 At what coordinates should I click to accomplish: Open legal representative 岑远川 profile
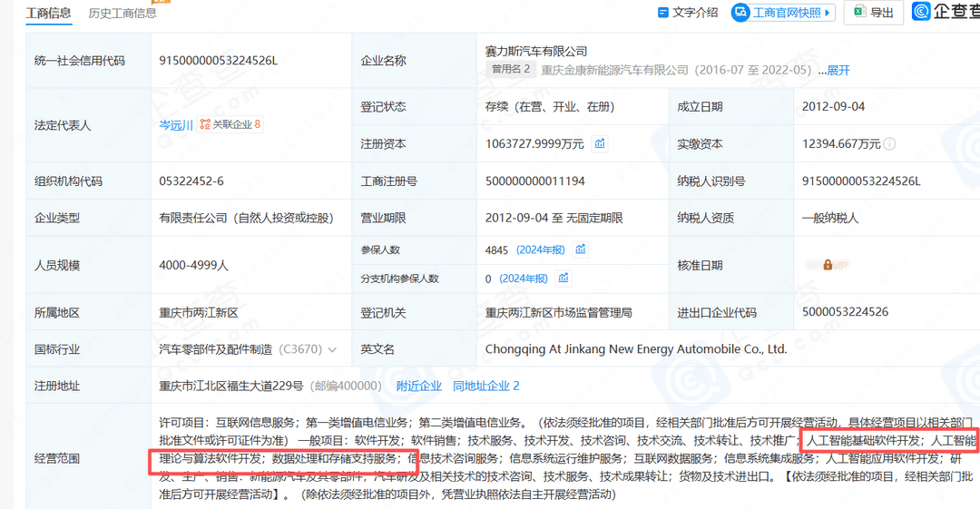176,125
